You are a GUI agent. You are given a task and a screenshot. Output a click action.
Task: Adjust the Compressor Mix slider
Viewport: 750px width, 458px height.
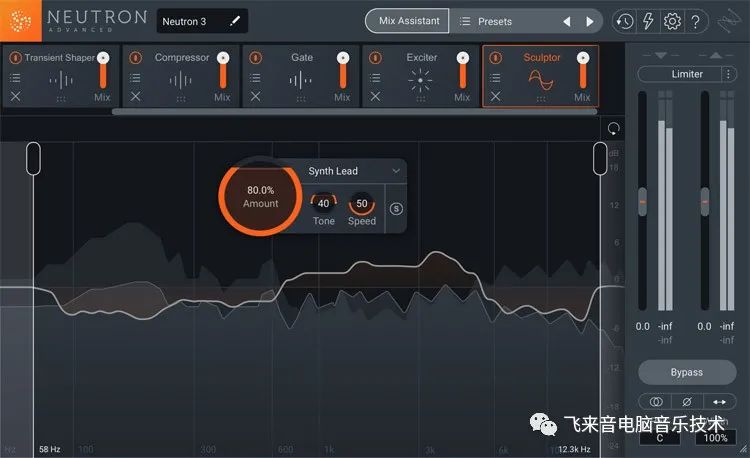223,70
